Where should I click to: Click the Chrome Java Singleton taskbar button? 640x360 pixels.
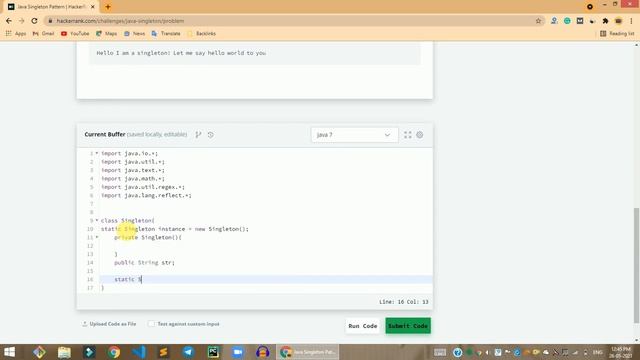click(x=308, y=352)
